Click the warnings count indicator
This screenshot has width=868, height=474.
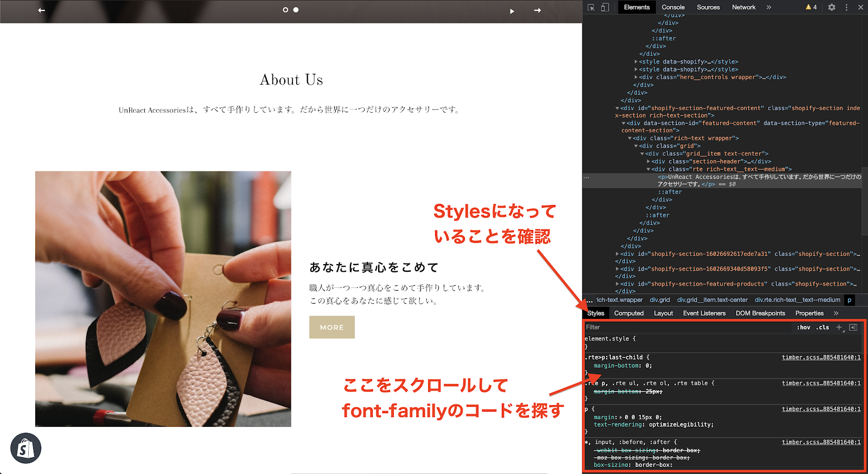[811, 8]
